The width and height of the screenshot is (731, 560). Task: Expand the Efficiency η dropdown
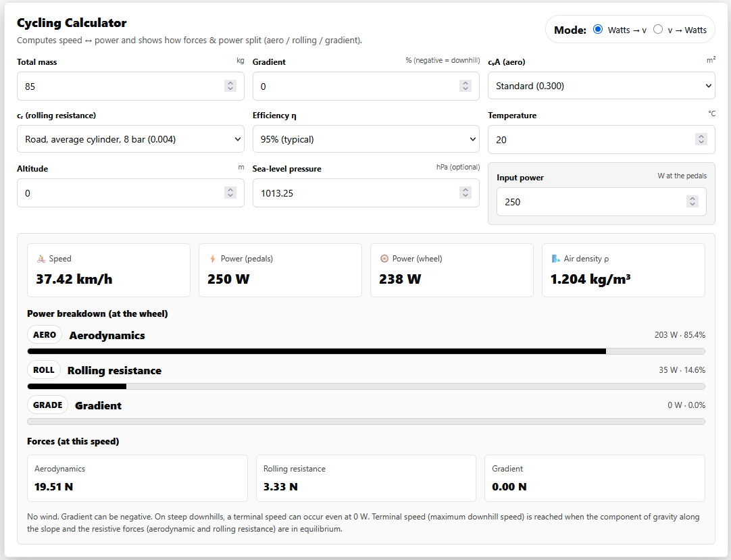[365, 139]
